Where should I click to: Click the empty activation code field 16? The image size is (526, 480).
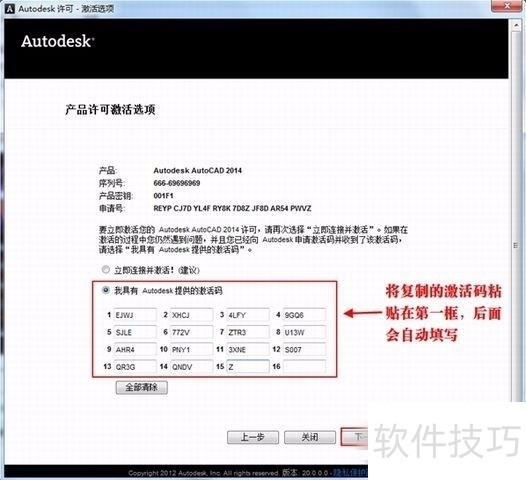[x=304, y=366]
